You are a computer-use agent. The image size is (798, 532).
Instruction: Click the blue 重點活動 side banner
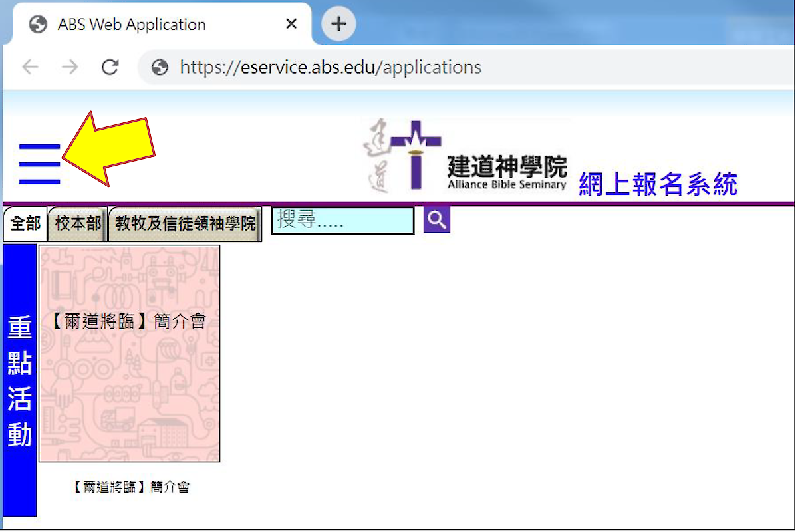pos(20,380)
